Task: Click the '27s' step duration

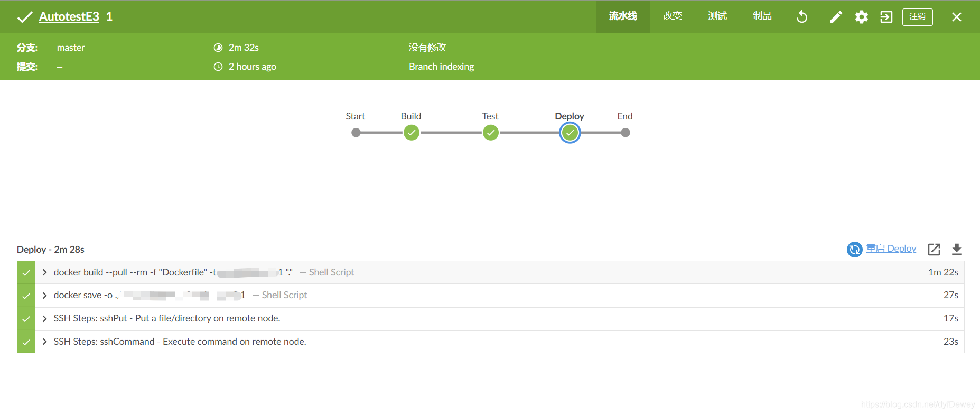Action: (x=951, y=295)
